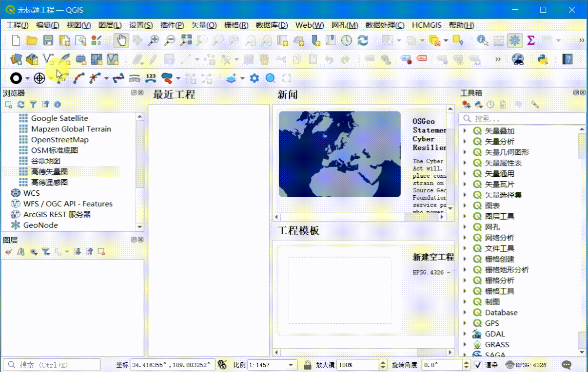Select Google Satellite in the Browser

[x=59, y=118]
